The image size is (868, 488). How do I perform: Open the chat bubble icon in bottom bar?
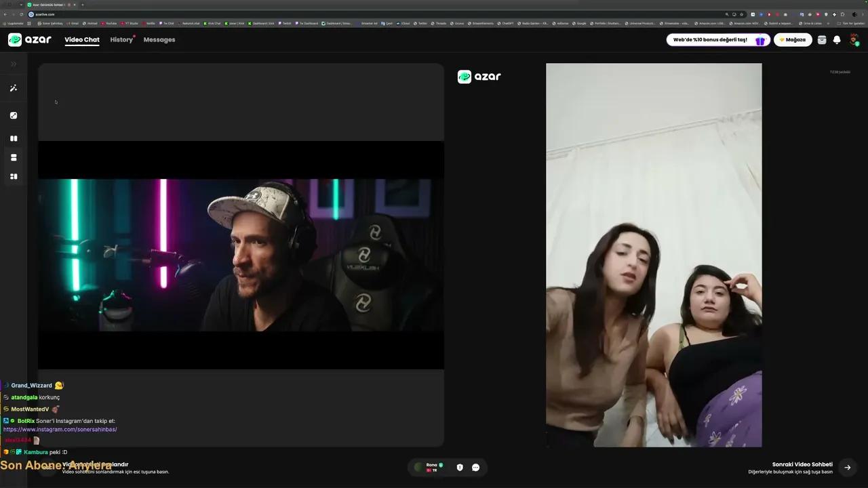click(x=475, y=467)
